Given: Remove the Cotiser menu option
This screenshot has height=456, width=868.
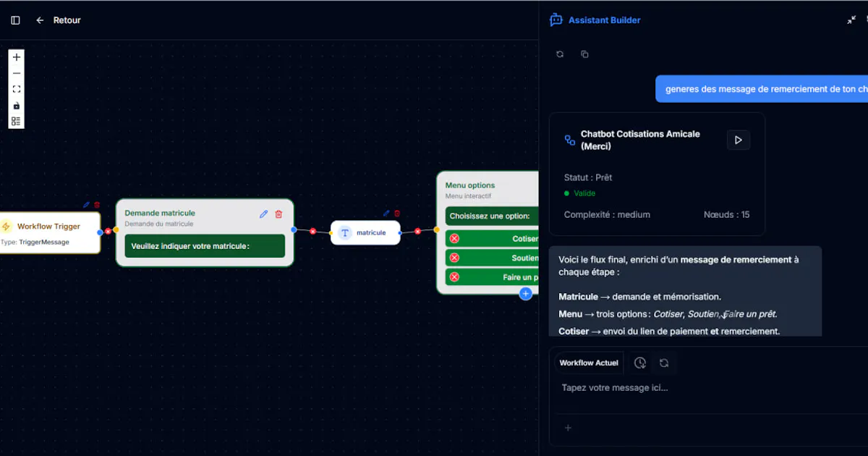Looking at the screenshot, I should [454, 238].
